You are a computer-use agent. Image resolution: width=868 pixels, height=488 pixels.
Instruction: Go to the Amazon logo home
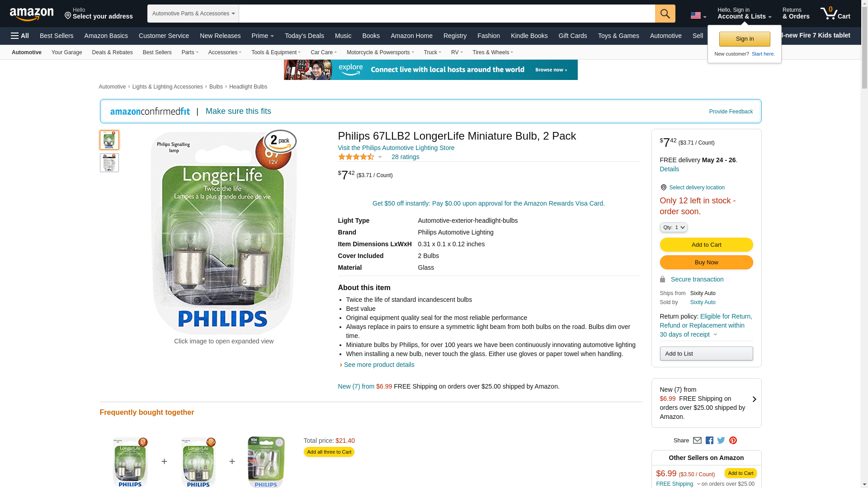[x=32, y=14]
